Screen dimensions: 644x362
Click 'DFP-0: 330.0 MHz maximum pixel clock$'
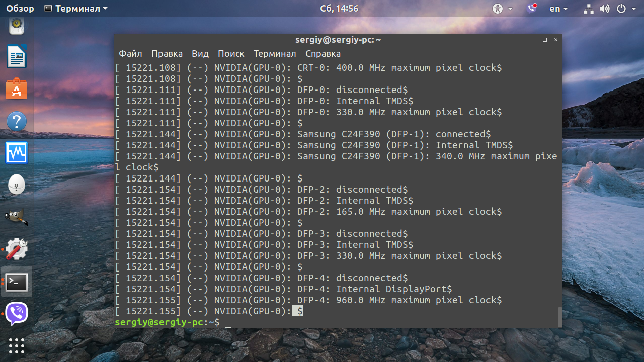coord(399,112)
